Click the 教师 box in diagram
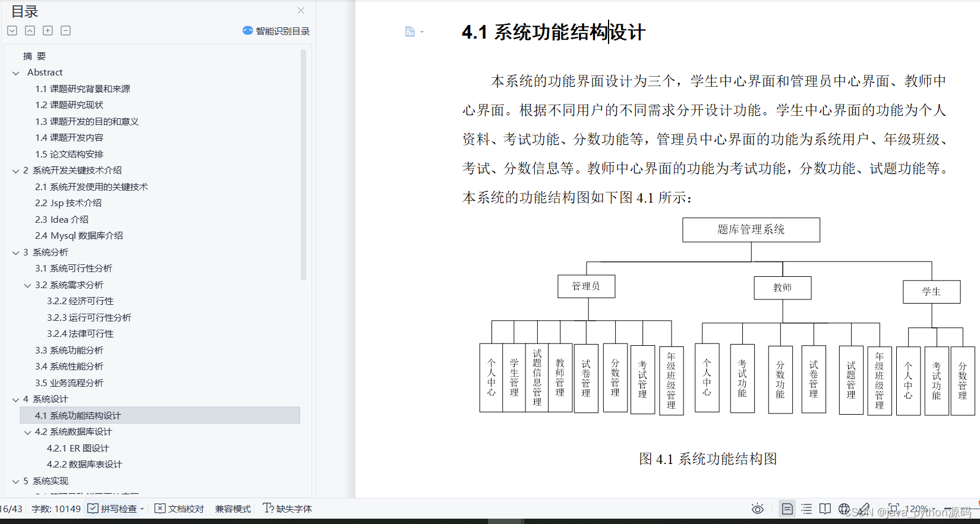 pos(783,288)
